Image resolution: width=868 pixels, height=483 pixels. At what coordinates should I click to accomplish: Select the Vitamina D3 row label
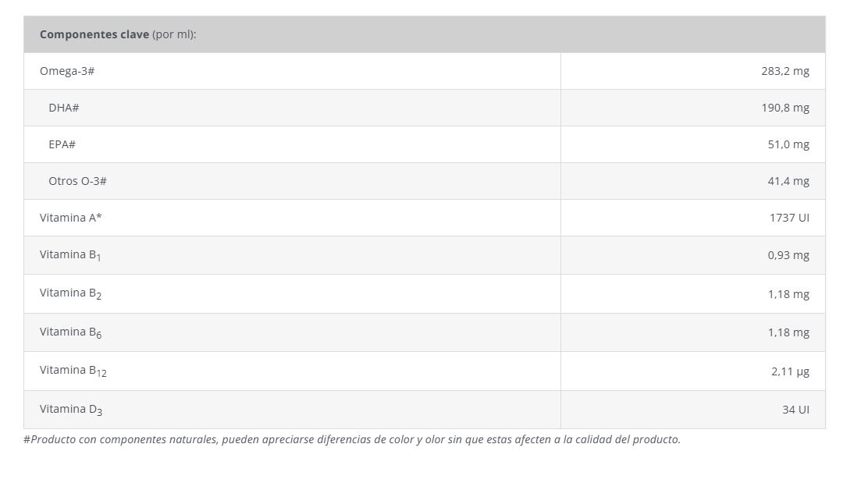pyautogui.click(x=70, y=410)
